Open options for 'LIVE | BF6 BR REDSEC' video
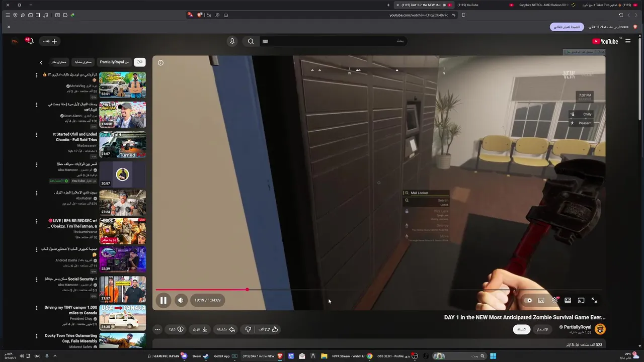 [x=36, y=221]
